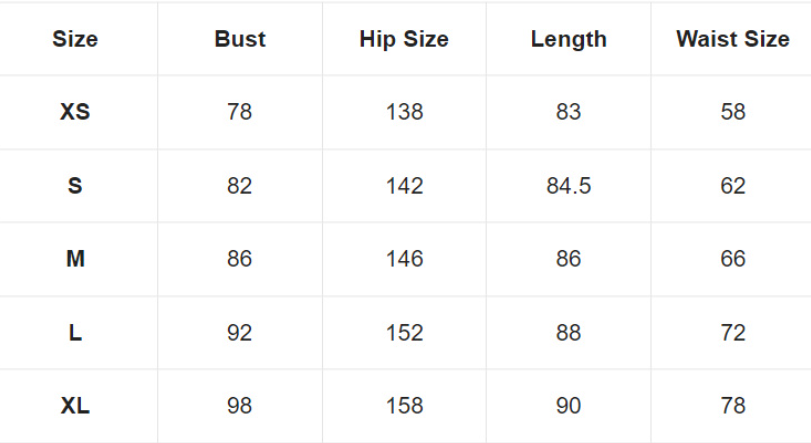Viewport: 811px width, 443px height.
Task: Click the L bust value 92
Action: pyautogui.click(x=240, y=333)
